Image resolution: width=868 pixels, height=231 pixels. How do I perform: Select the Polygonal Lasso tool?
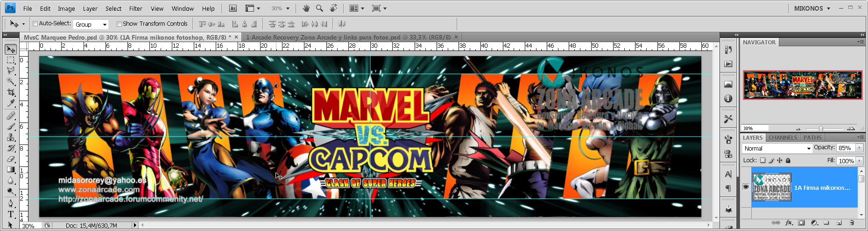(x=11, y=71)
